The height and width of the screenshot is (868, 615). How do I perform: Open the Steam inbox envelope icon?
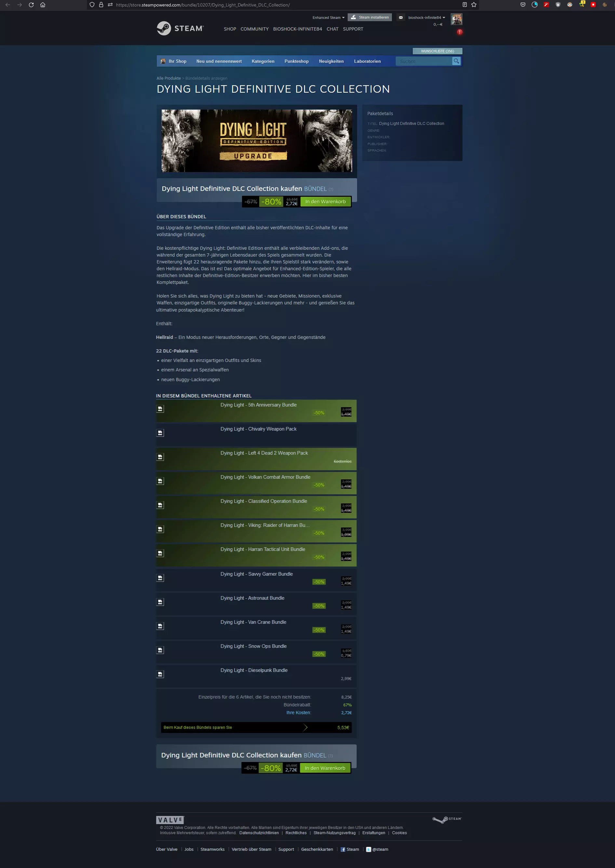[x=401, y=18]
